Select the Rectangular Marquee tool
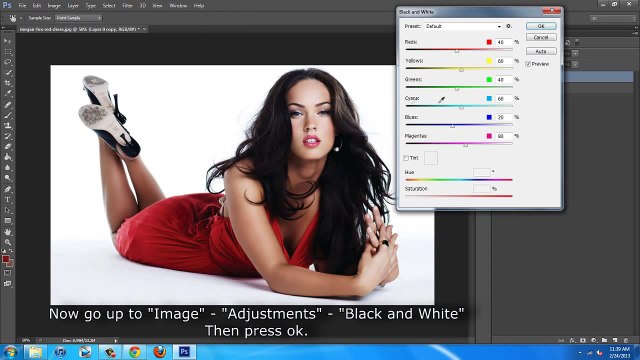The height and width of the screenshot is (360, 640). [x=8, y=52]
